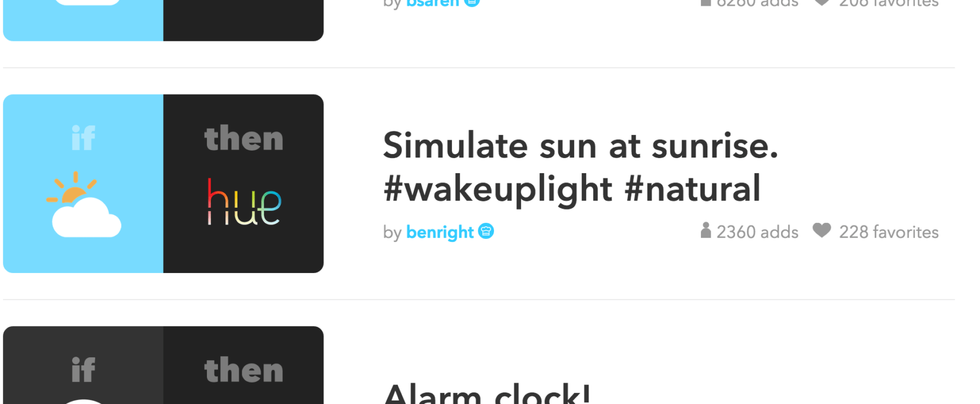Click the heart icon next to 228 favorites
This screenshot has height=404, width=980.
tap(822, 230)
